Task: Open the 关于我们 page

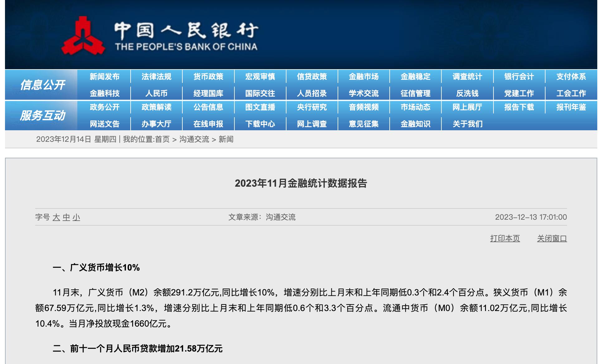Action: tap(467, 123)
